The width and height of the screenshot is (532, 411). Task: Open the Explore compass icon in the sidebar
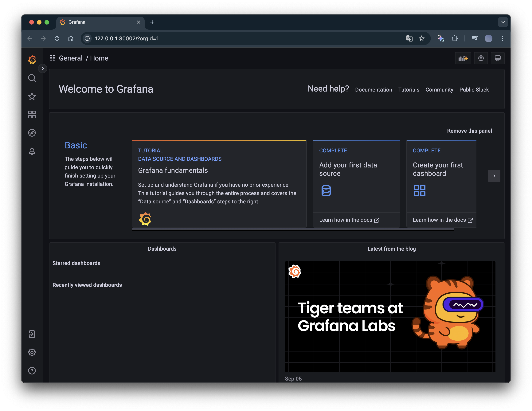[32, 133]
